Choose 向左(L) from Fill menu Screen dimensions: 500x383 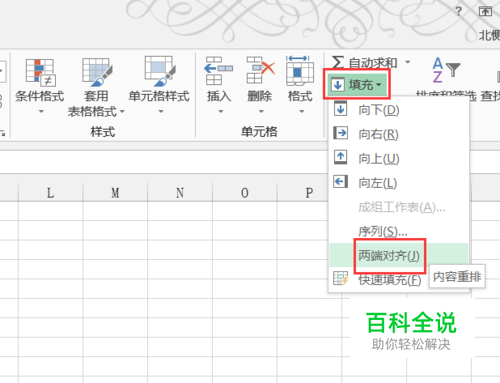point(399,183)
